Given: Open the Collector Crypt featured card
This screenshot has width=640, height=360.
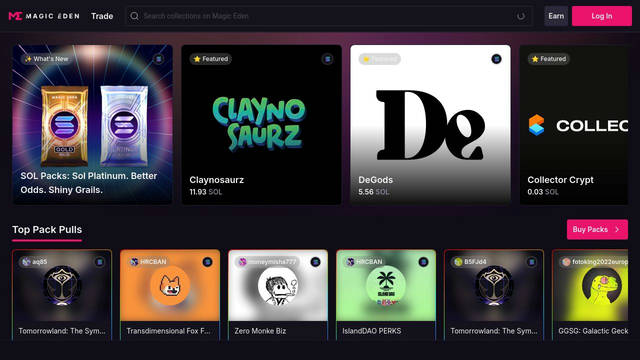Looking at the screenshot, I should 574,124.
